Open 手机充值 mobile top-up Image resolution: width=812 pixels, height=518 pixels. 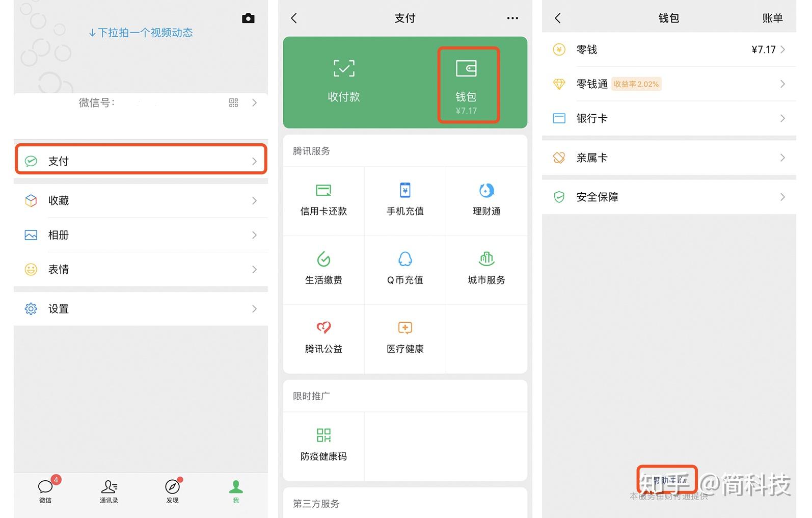pyautogui.click(x=405, y=200)
